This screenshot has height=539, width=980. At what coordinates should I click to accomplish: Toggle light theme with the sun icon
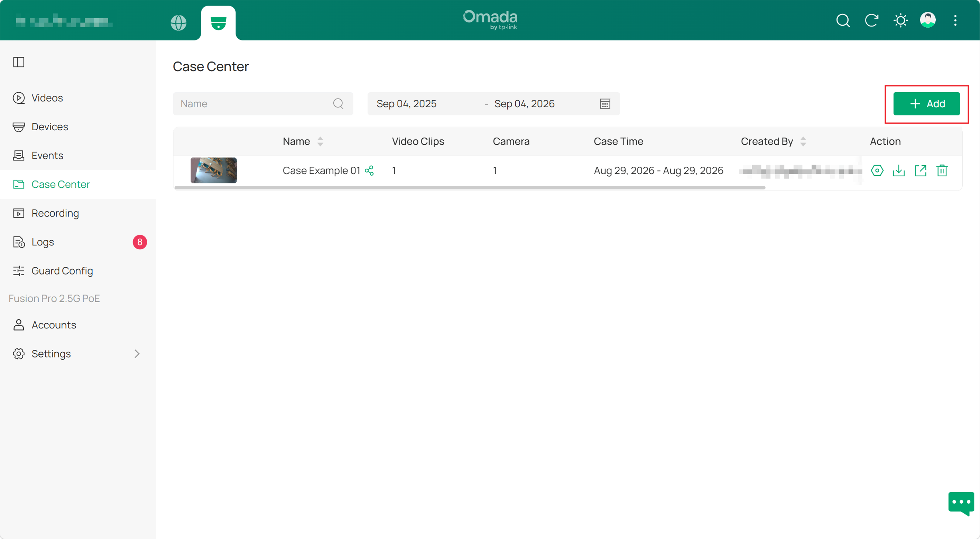coord(901,20)
